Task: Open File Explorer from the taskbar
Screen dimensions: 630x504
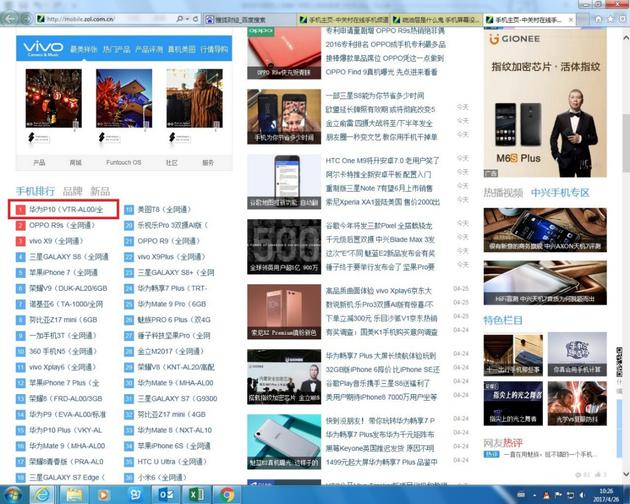Action: point(74,494)
